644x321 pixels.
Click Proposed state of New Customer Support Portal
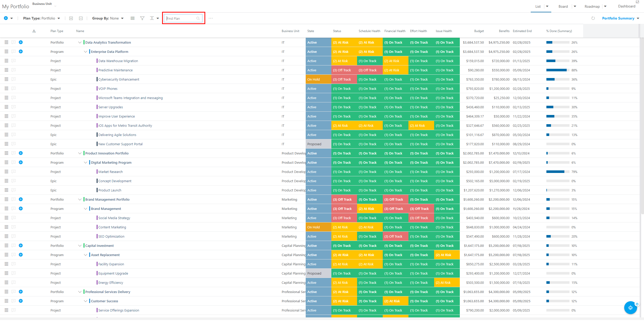click(x=318, y=144)
